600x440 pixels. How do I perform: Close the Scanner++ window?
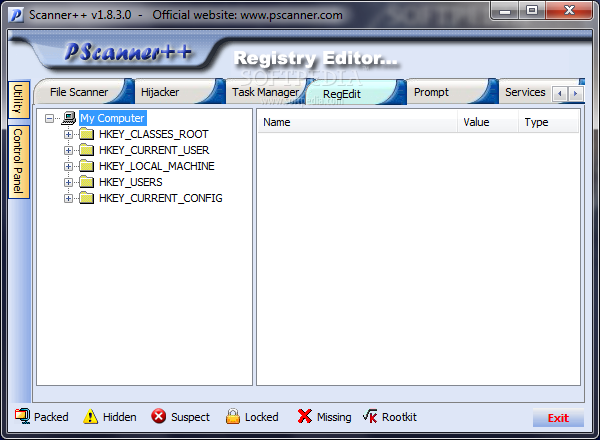click(x=569, y=11)
